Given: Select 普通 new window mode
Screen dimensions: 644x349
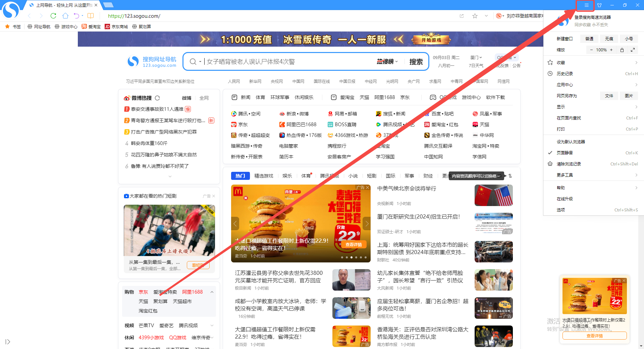Looking at the screenshot, I should pyautogui.click(x=589, y=39).
